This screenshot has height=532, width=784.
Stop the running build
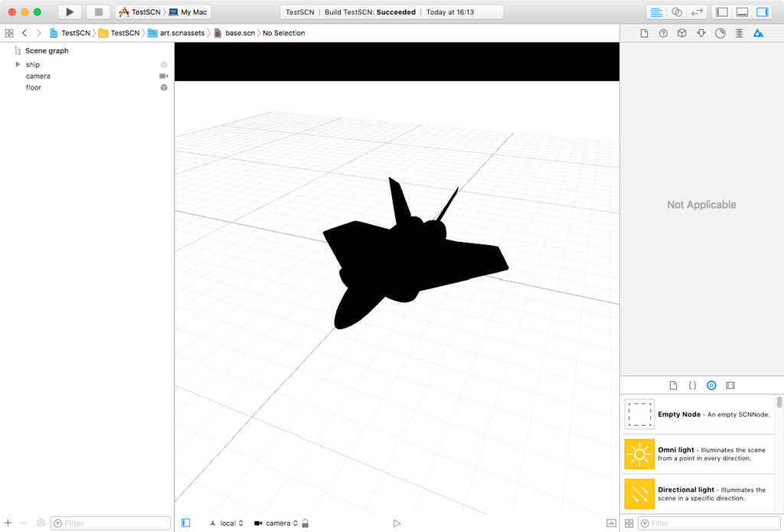99,12
